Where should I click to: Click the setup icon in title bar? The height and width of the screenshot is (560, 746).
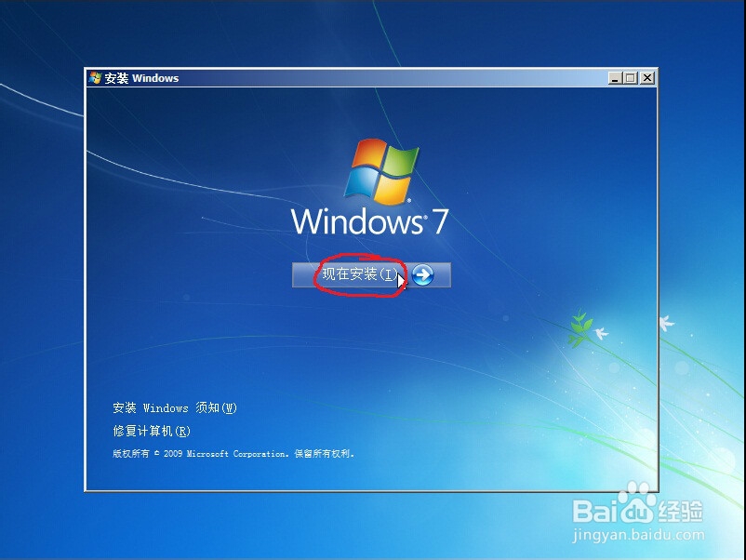click(96, 77)
